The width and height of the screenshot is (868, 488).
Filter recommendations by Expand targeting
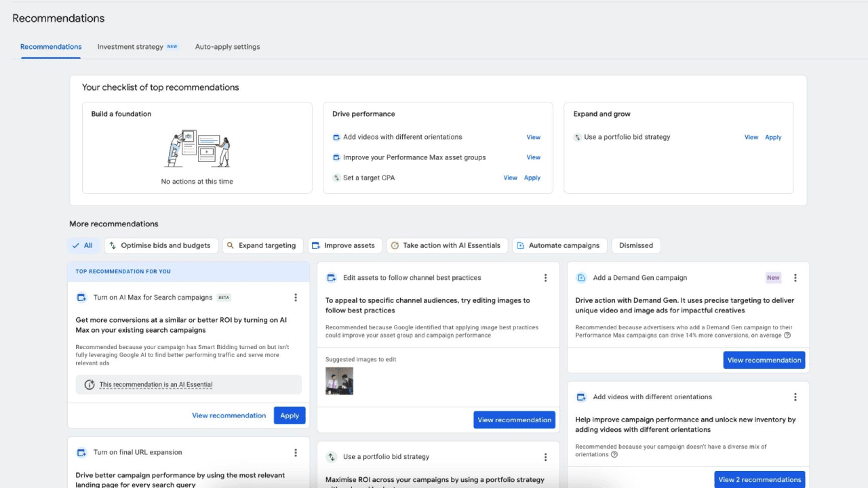click(261, 245)
